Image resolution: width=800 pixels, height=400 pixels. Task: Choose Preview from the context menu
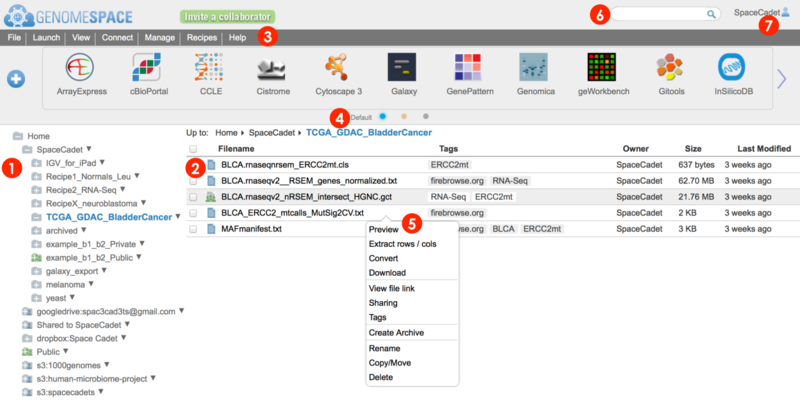383,230
